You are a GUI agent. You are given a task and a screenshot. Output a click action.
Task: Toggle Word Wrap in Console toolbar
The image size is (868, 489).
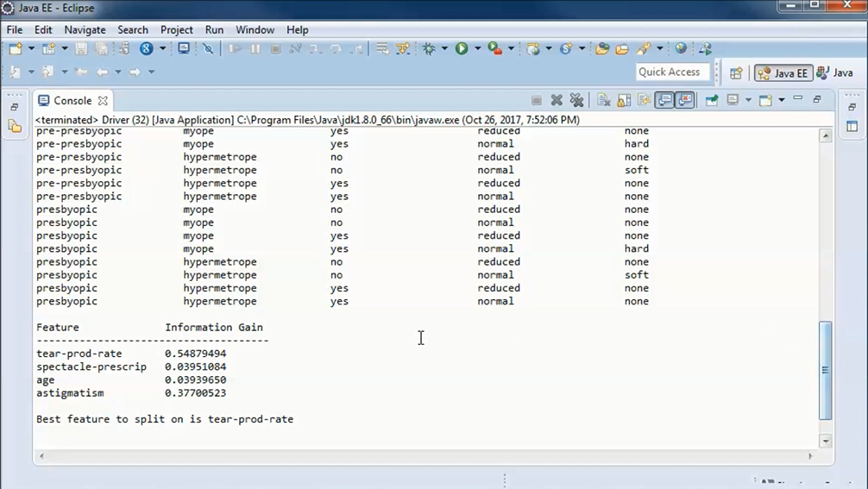[644, 100]
